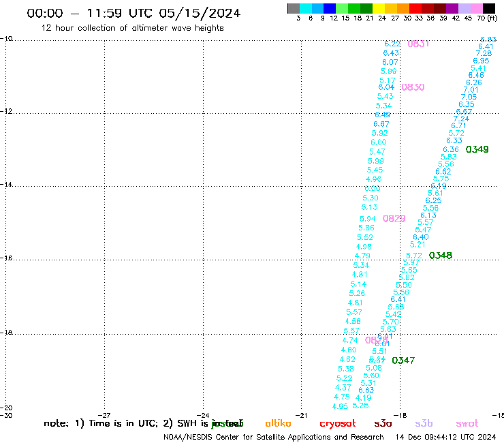The height and width of the screenshot is (443, 504).
Task: Click the pink swatch in the color scale
Action: [476, 8]
